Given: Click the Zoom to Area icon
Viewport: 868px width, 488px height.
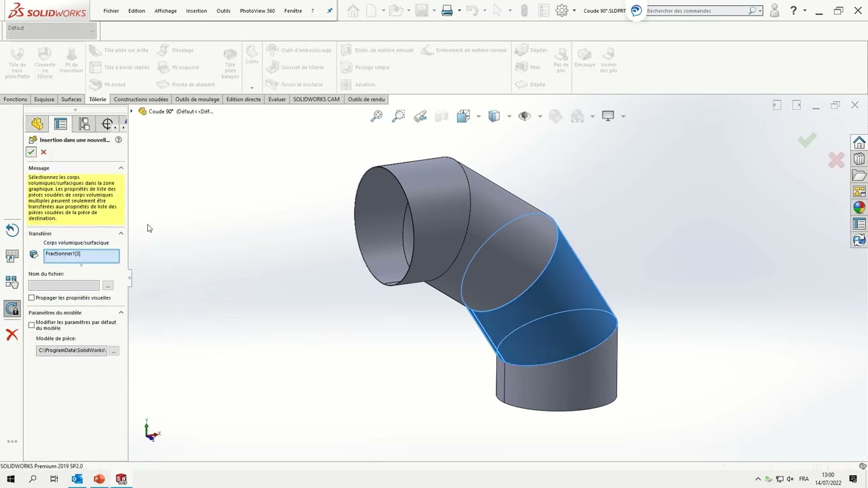Looking at the screenshot, I should point(399,117).
